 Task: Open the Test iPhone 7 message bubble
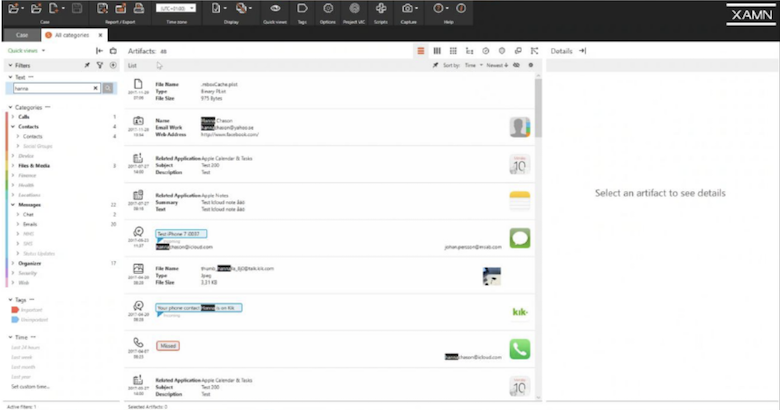181,234
